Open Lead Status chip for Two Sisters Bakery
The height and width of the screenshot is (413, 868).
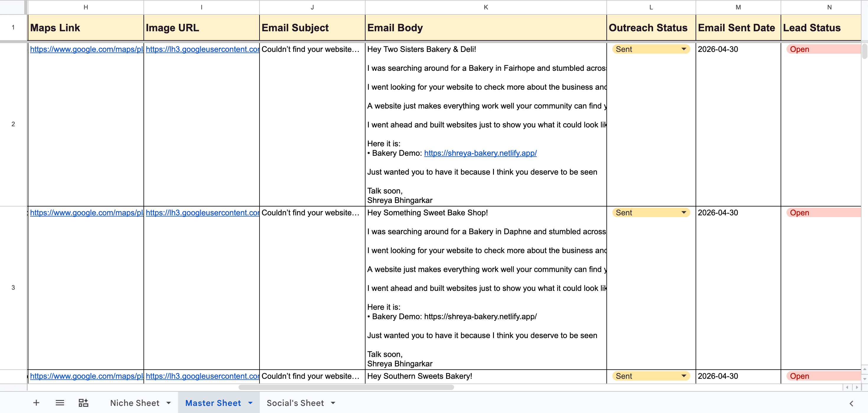pyautogui.click(x=823, y=49)
